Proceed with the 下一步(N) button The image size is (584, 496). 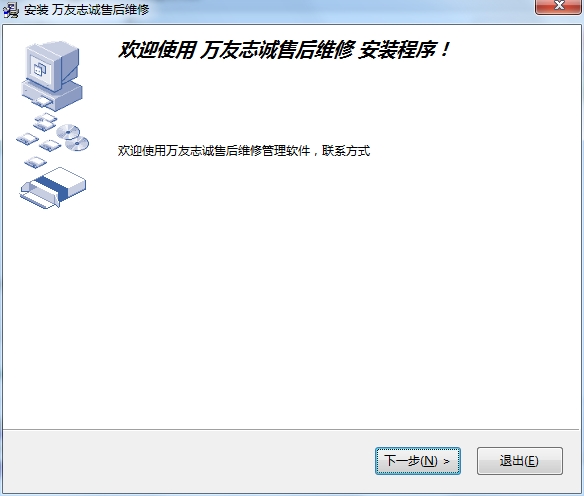tap(418, 461)
